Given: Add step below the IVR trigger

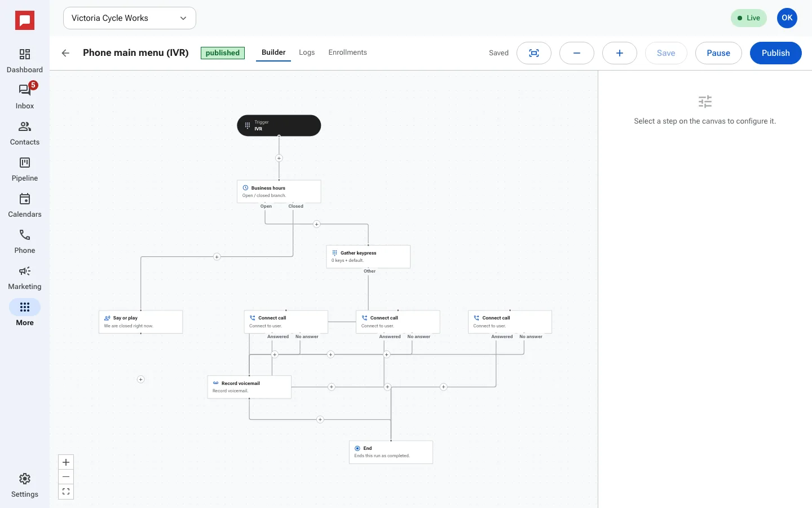Looking at the screenshot, I should (279, 158).
